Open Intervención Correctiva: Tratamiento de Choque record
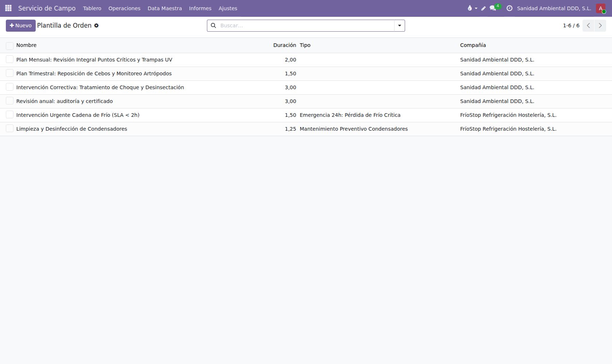Viewport: 612px width, 364px height. (100, 87)
